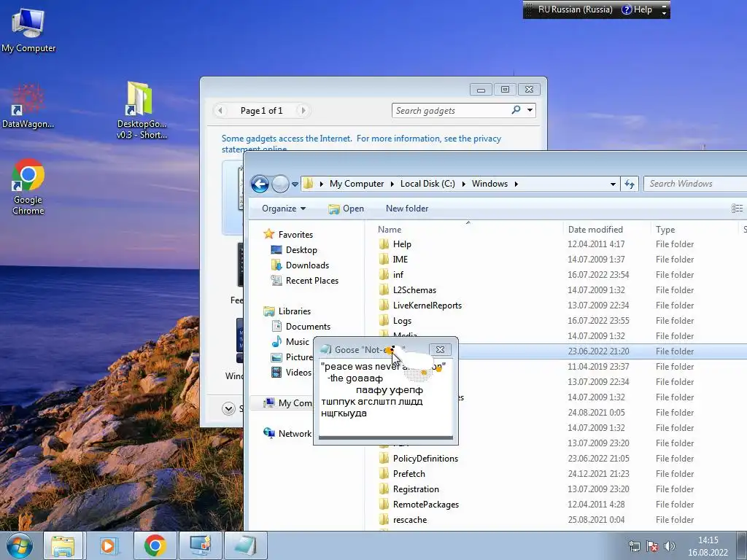The image size is (747, 560).
Task: Click the Search gadgets input field
Action: (450, 111)
